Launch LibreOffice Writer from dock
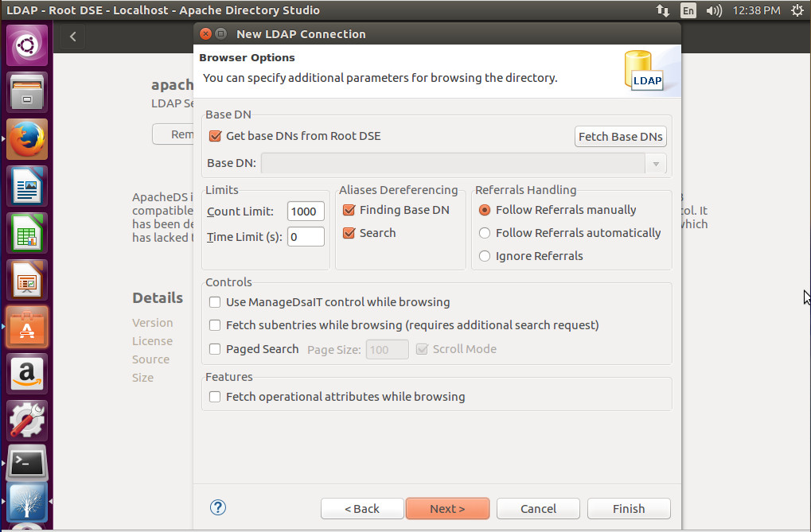 pyautogui.click(x=27, y=187)
